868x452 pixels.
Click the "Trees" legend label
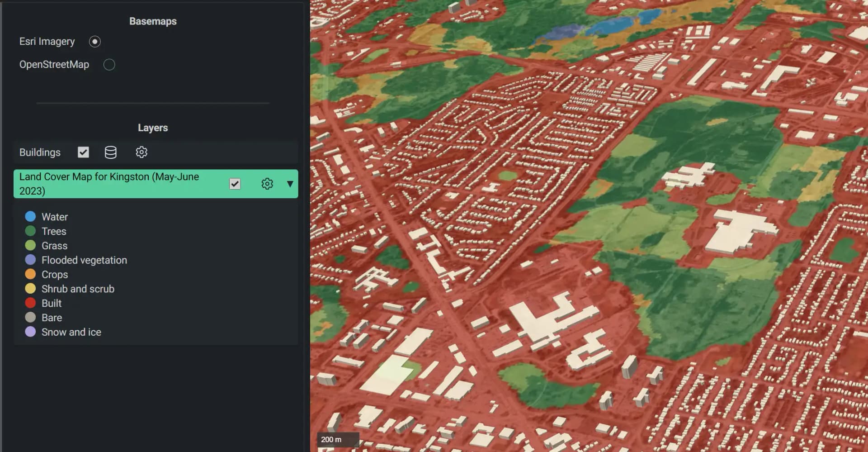click(54, 231)
